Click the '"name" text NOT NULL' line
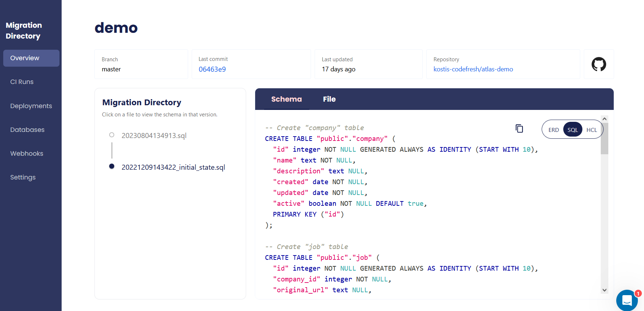 (x=314, y=160)
